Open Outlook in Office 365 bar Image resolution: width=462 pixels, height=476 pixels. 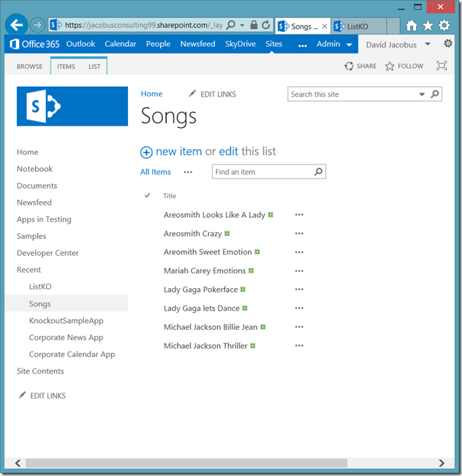80,44
